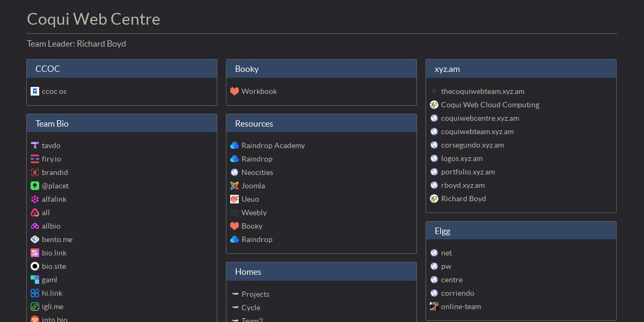This screenshot has height=322, width=644.
Task: Click the Weebly W icon
Action: (x=235, y=213)
